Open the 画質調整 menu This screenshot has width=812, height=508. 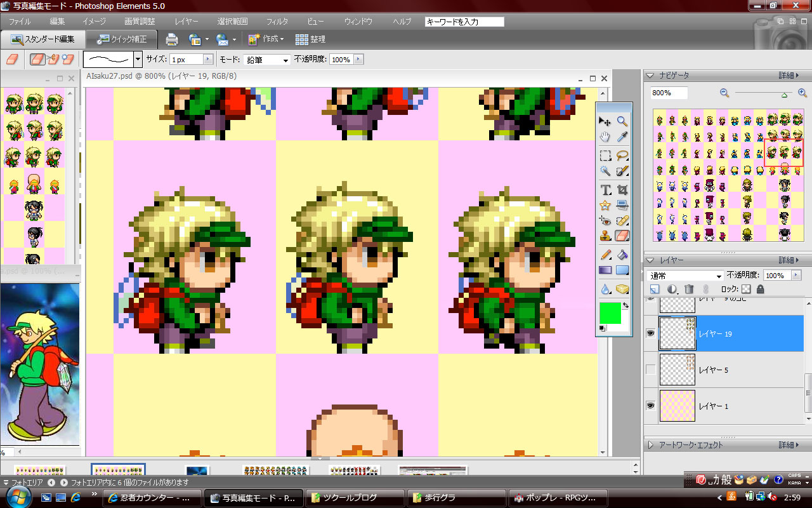pyautogui.click(x=140, y=22)
